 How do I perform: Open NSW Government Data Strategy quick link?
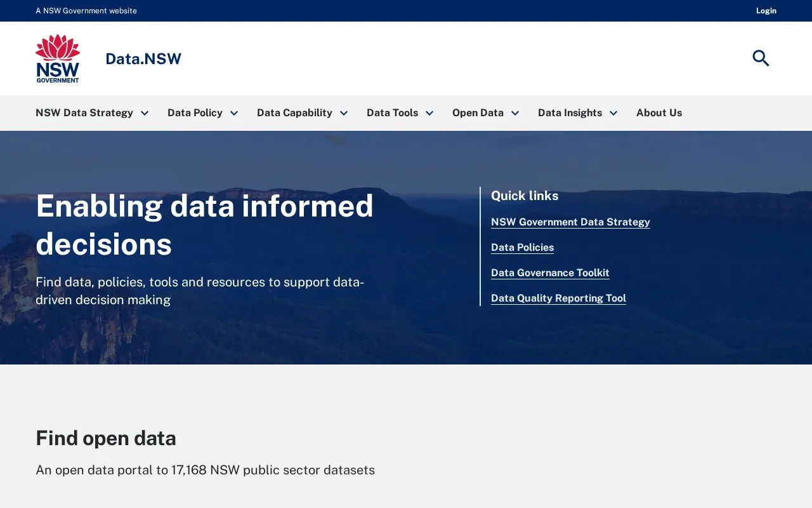click(x=570, y=222)
